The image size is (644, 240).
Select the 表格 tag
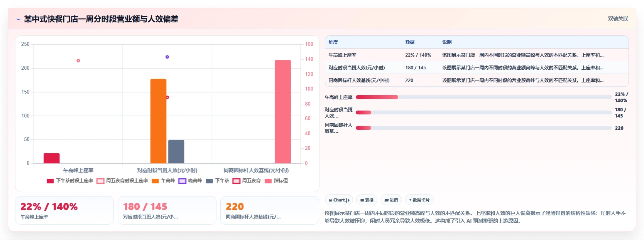367,200
